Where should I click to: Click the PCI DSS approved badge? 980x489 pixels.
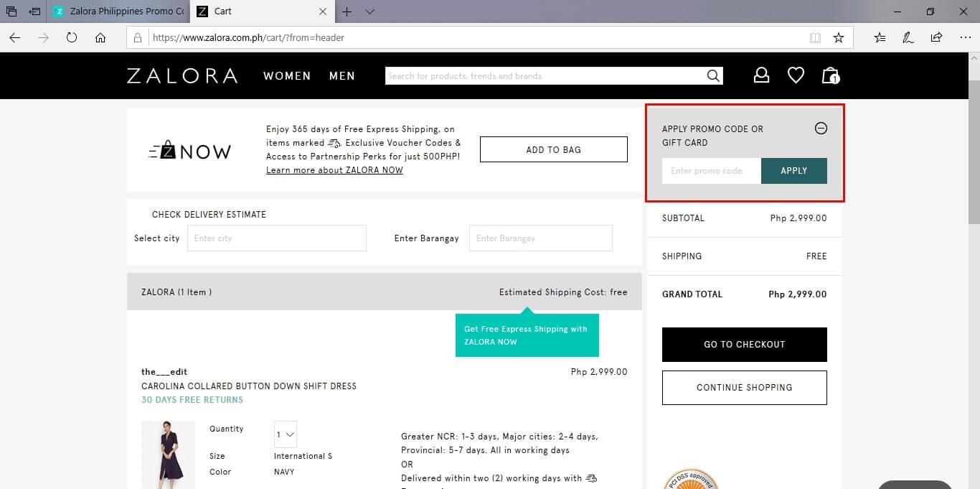click(x=692, y=479)
